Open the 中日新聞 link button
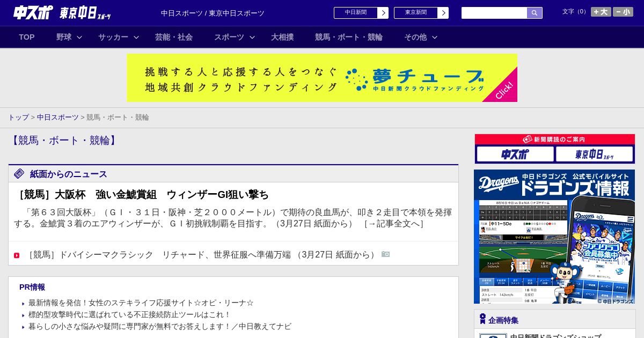Viewport: 644px width, 338px height. pos(361,13)
